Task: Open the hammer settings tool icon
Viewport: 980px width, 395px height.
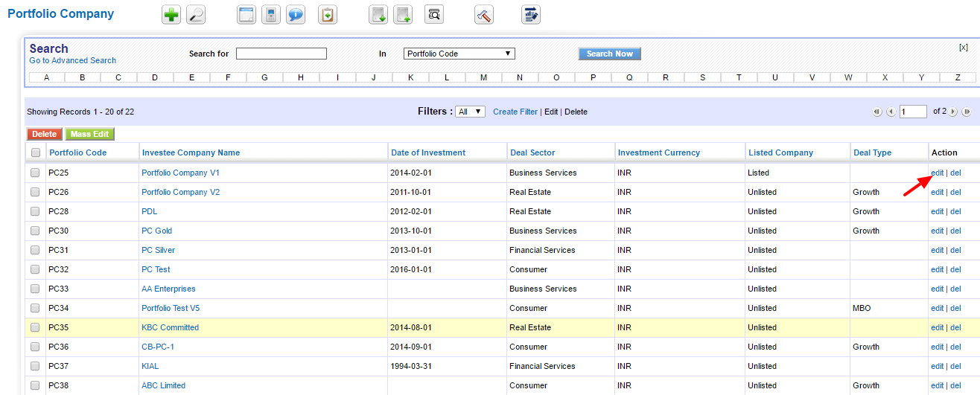Action: pos(484,15)
